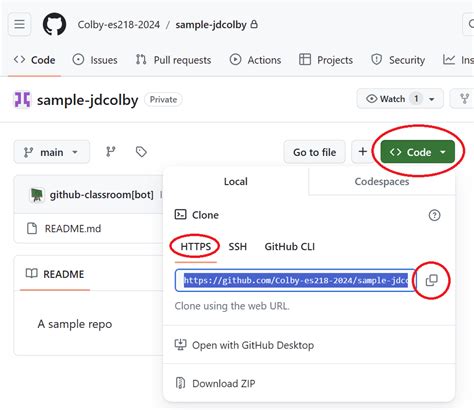This screenshot has height=410, width=474.
Task: Open the hamburger navigation menu
Action: pos(19,24)
